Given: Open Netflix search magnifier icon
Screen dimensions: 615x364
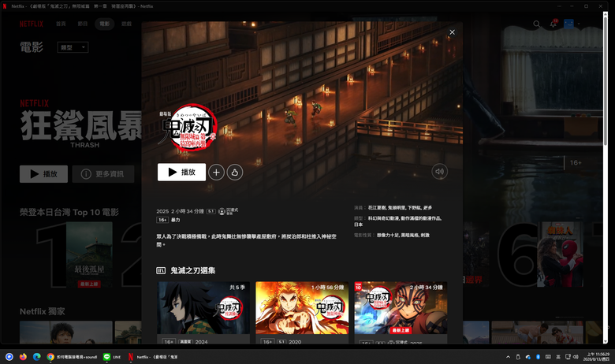Looking at the screenshot, I should coord(537,24).
